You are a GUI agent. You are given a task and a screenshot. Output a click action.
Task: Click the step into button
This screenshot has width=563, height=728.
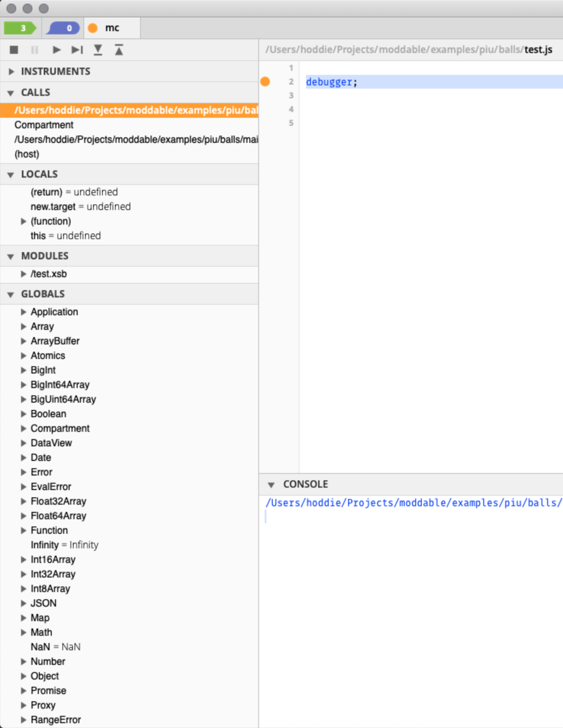pos(98,50)
